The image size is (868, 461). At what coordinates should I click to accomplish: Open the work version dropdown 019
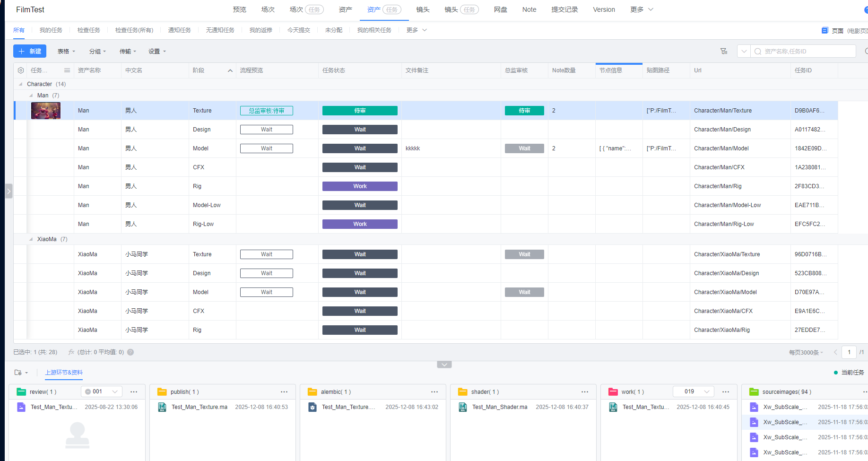[694, 391]
